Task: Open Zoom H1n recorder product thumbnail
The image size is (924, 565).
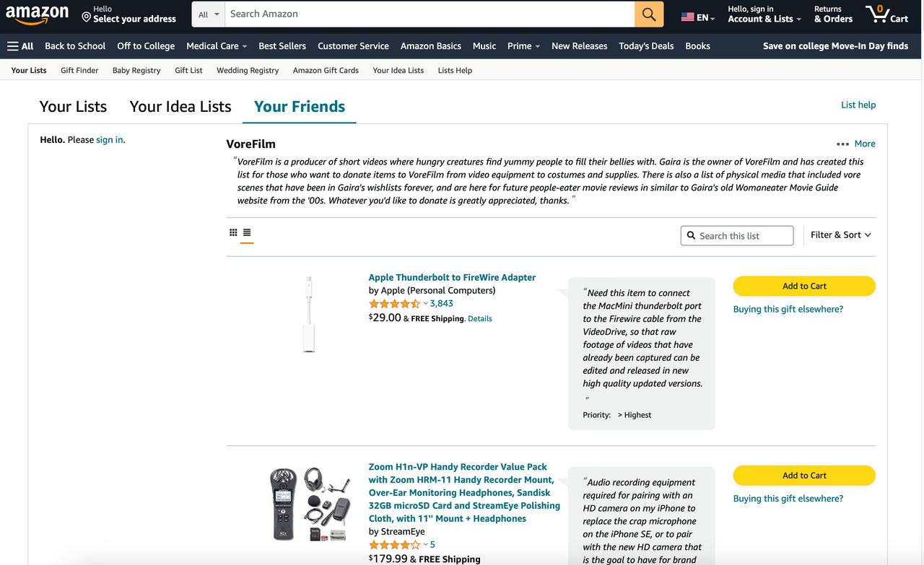Action: pos(310,504)
